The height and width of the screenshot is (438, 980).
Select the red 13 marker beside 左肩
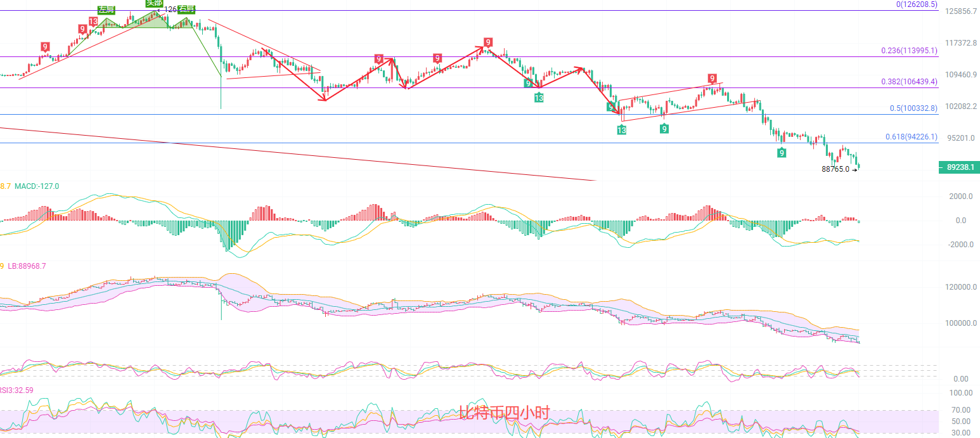click(x=93, y=21)
